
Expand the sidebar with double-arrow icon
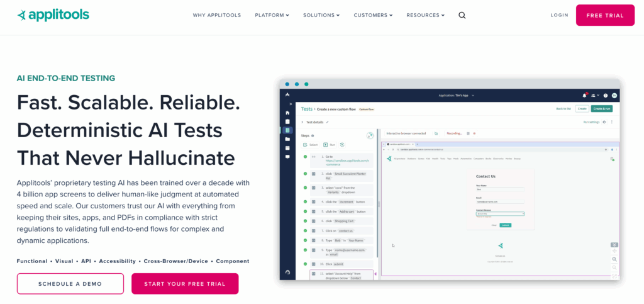[291, 104]
